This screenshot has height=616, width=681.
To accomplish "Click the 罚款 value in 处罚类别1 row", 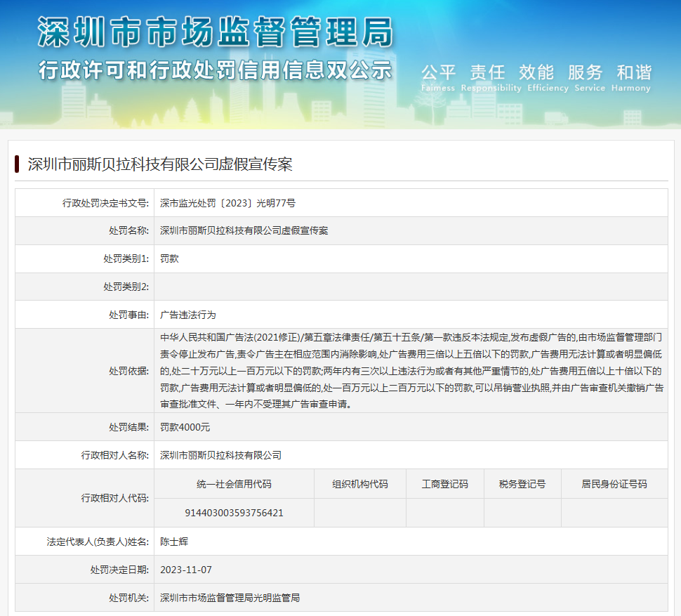I will (x=169, y=259).
